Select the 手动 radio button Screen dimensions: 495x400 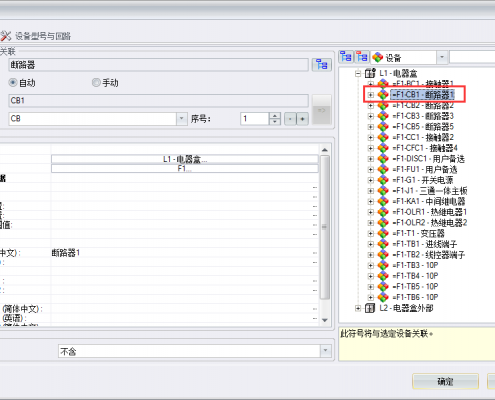coord(96,82)
